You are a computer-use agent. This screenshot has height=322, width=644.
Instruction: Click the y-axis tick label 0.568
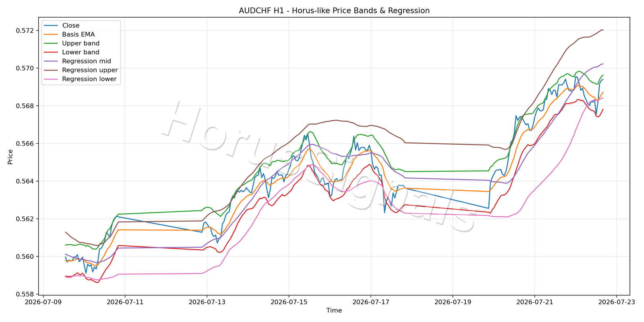pyautogui.click(x=25, y=106)
